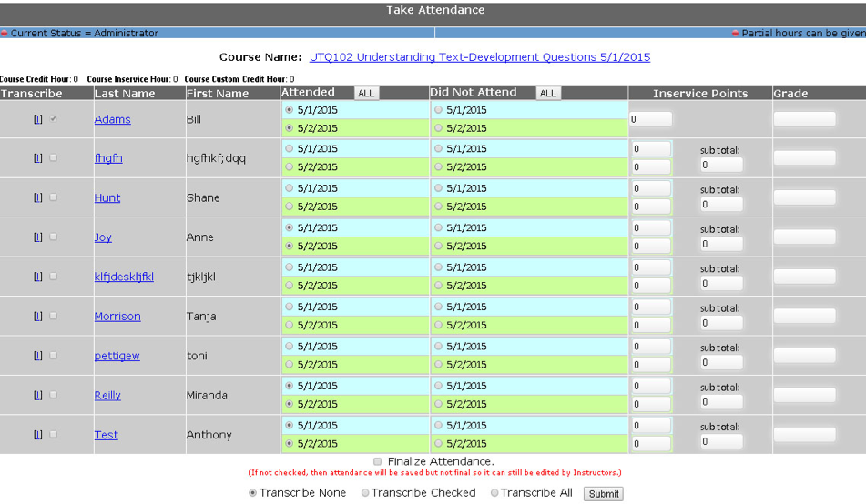Viewport: 866px width, 504px height.
Task: Click the Submit button
Action: (603, 494)
